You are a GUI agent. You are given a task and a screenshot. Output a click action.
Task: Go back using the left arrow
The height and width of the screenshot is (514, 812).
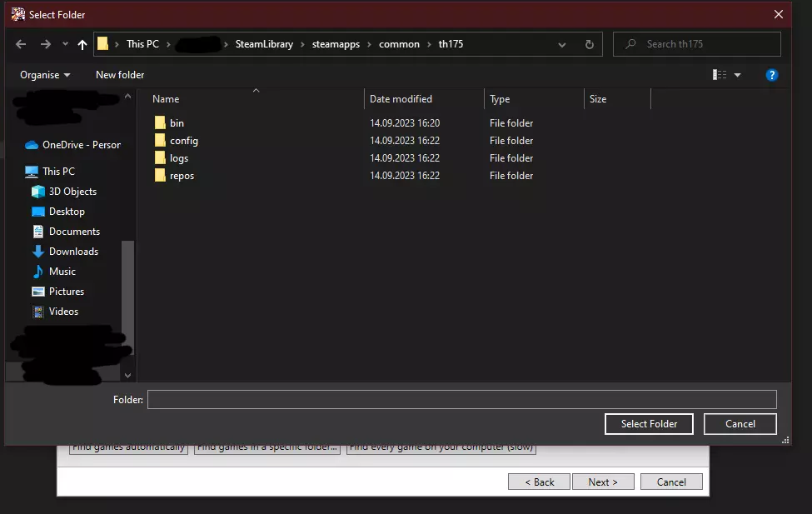pos(21,44)
